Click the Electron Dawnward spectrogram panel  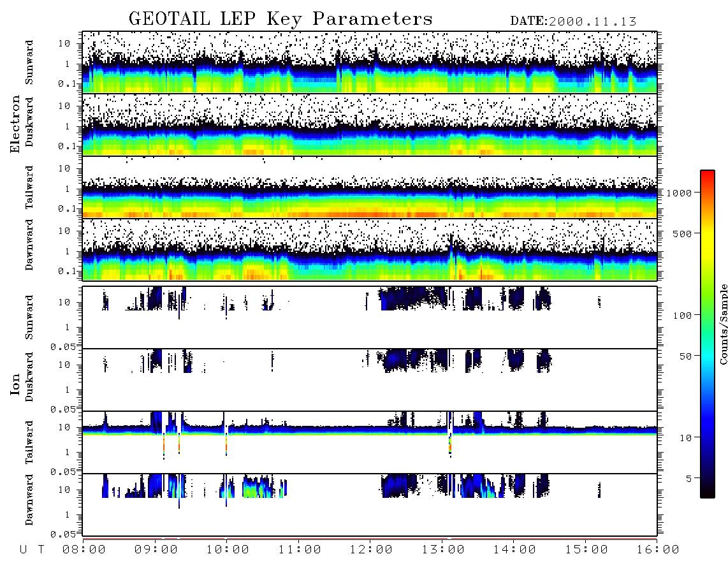click(370, 249)
